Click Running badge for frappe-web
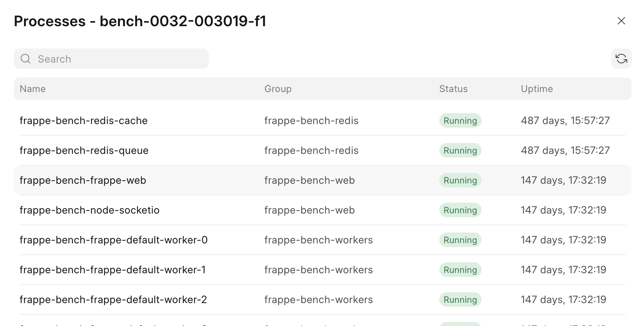The height and width of the screenshot is (326, 644). click(x=460, y=180)
